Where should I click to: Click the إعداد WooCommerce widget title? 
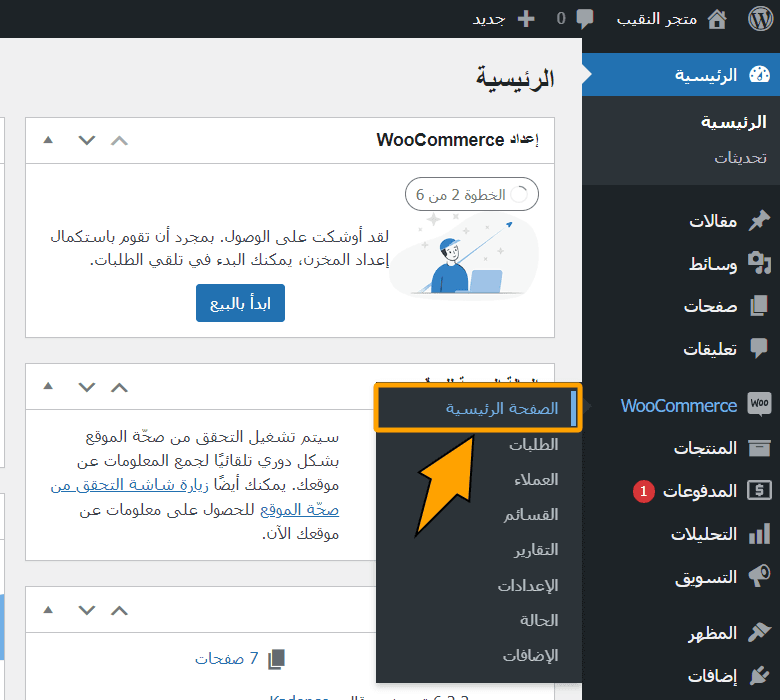tap(457, 140)
